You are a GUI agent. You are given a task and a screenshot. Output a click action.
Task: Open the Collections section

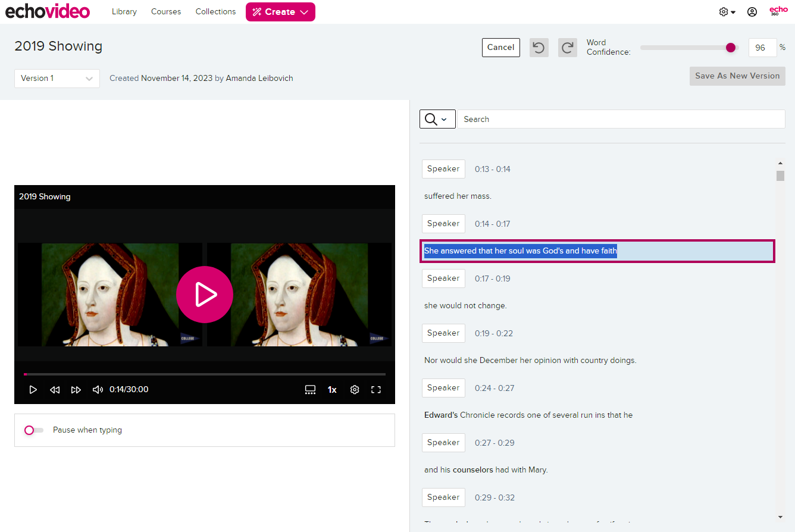coord(215,11)
